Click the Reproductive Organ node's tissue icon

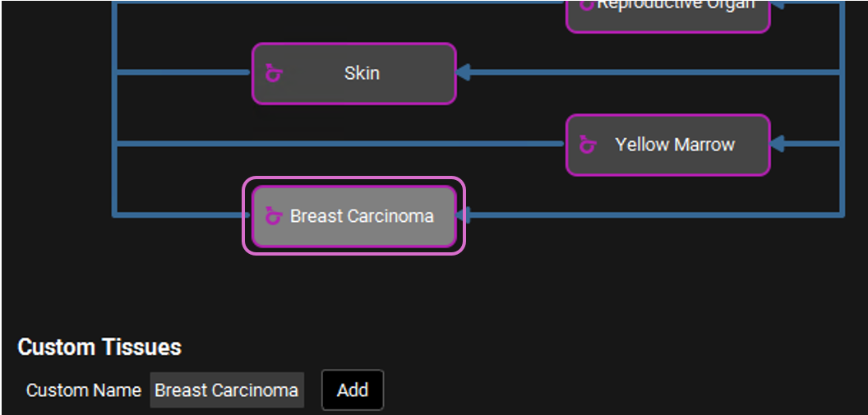[587, 5]
